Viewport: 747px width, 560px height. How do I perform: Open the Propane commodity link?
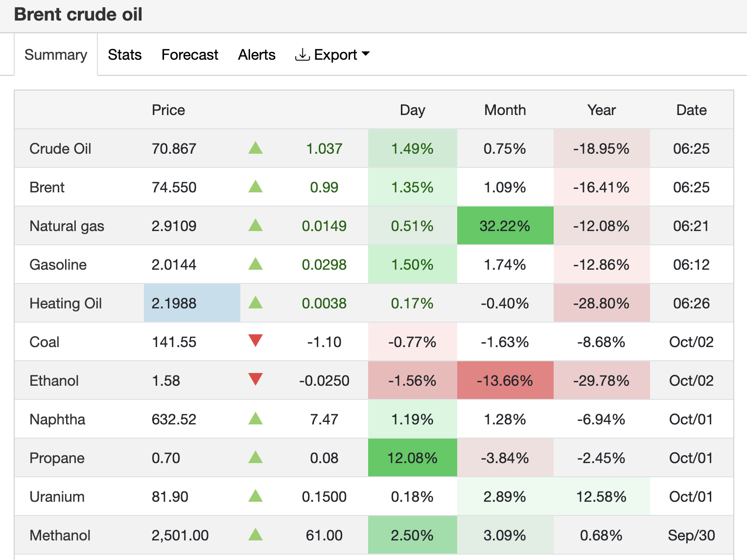[57, 458]
